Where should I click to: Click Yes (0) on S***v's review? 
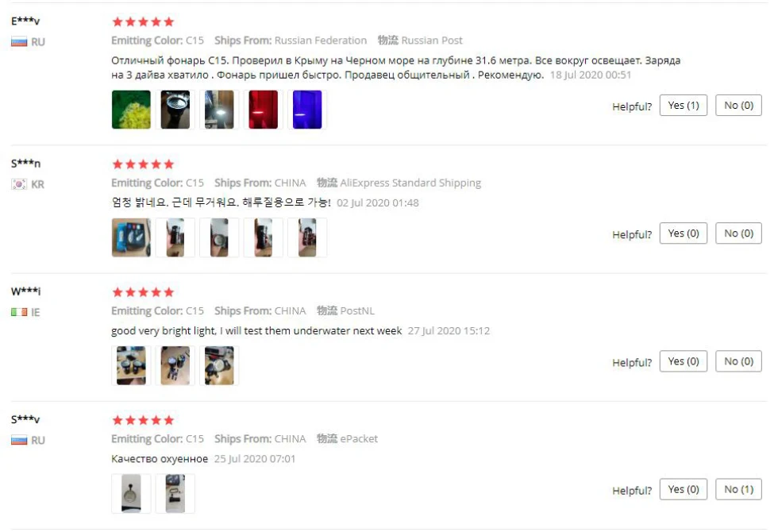click(684, 489)
